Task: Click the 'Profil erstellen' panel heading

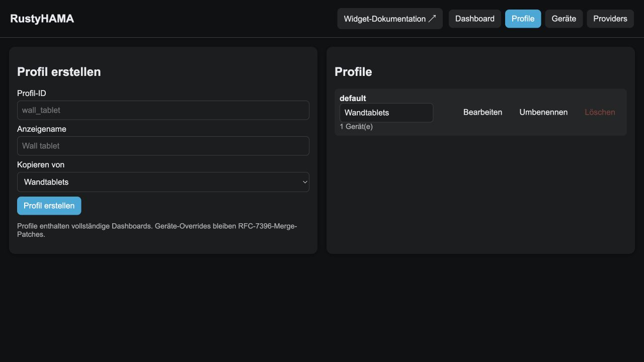Action: tap(59, 72)
